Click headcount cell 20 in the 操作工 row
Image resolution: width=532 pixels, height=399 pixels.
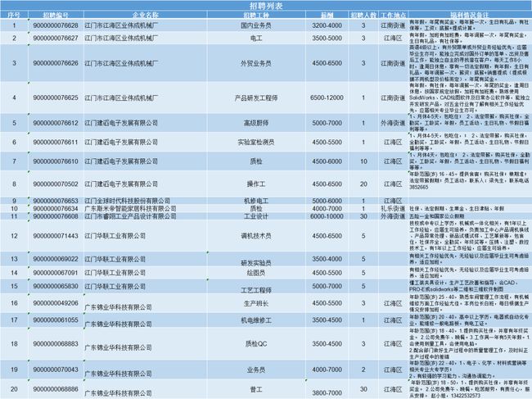coord(363,184)
